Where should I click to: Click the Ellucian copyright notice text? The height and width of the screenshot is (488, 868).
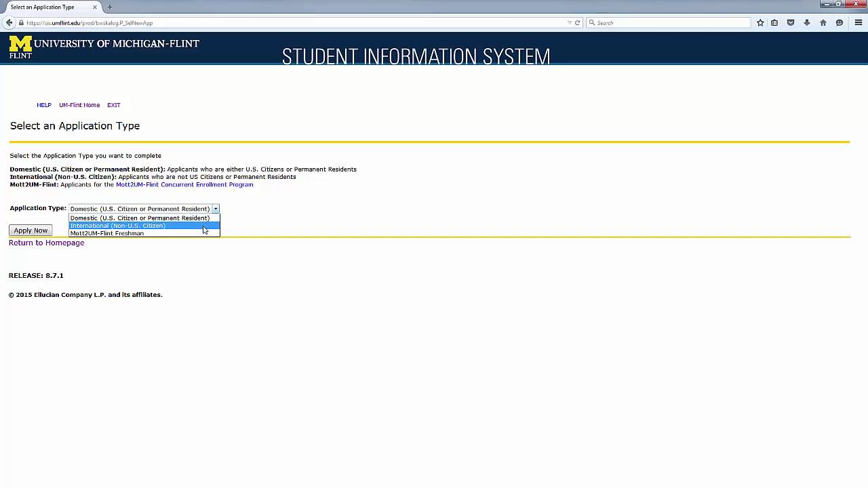(x=85, y=295)
